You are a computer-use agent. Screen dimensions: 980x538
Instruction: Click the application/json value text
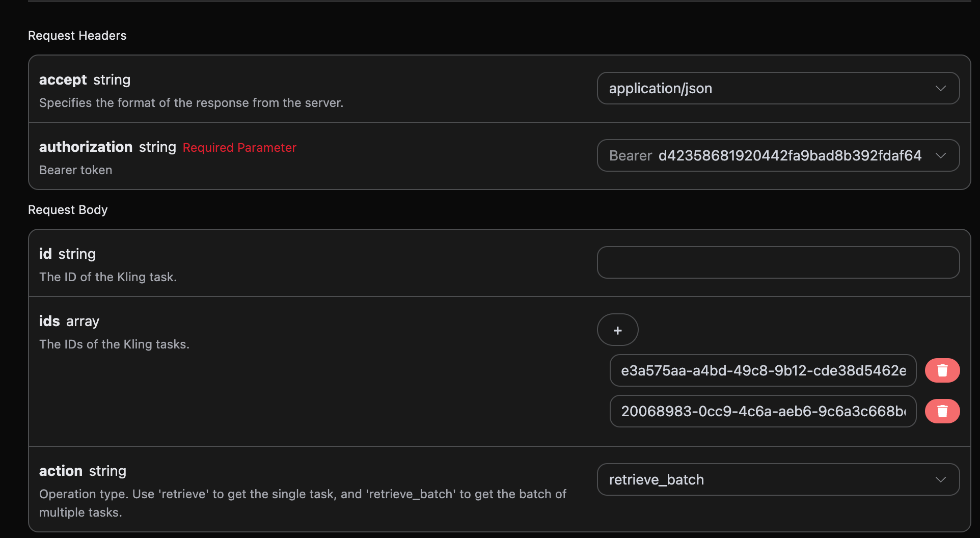pos(660,88)
